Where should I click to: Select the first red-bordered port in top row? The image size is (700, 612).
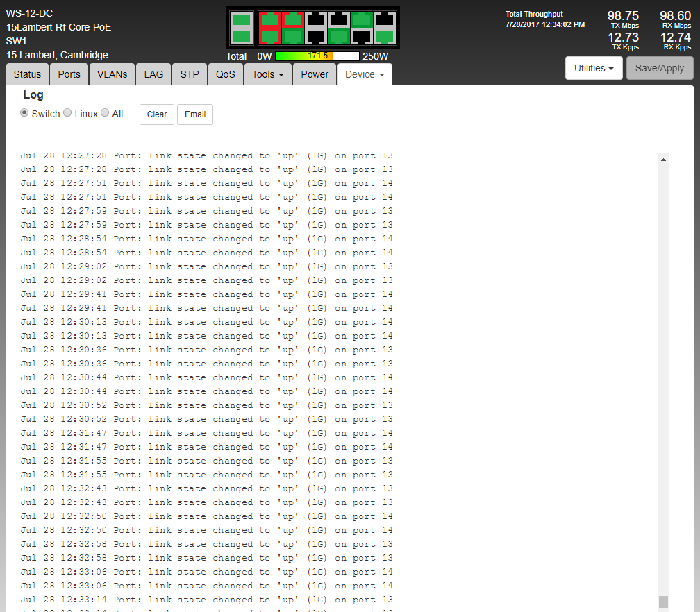click(x=269, y=19)
